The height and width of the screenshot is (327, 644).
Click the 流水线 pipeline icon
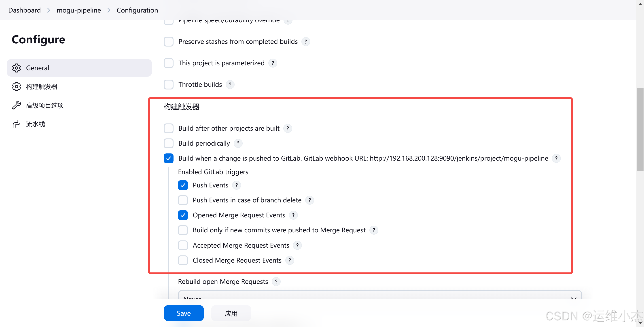pos(17,124)
